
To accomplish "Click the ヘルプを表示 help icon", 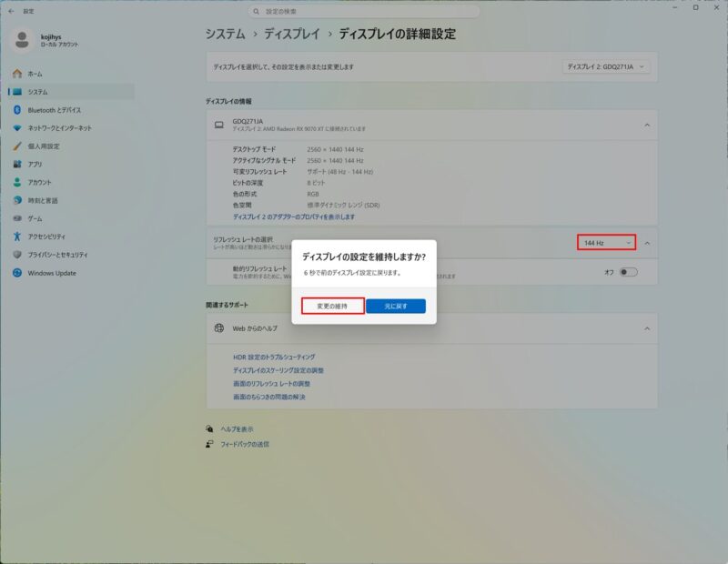I will 209,429.
